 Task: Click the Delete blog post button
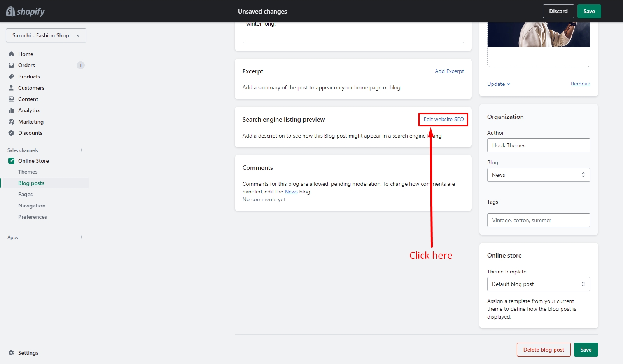click(x=543, y=350)
